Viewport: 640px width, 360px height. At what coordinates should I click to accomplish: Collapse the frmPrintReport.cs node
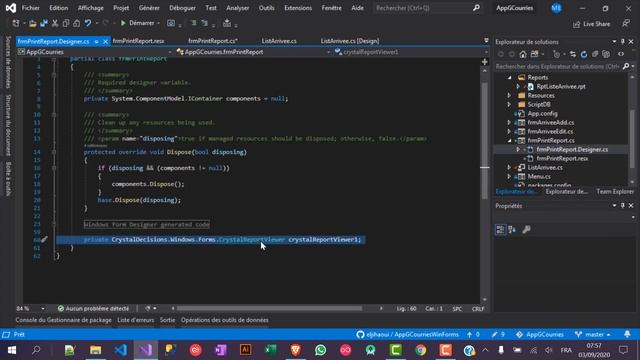click(509, 140)
